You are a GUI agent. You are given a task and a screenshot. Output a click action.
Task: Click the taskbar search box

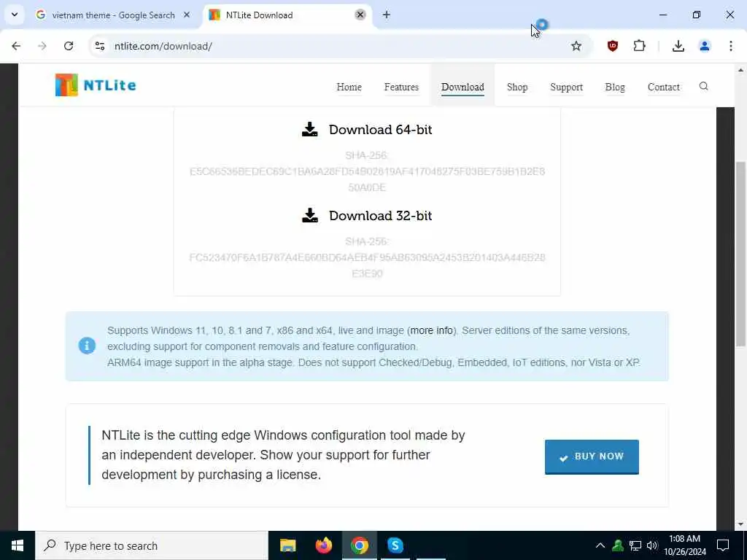152,545
